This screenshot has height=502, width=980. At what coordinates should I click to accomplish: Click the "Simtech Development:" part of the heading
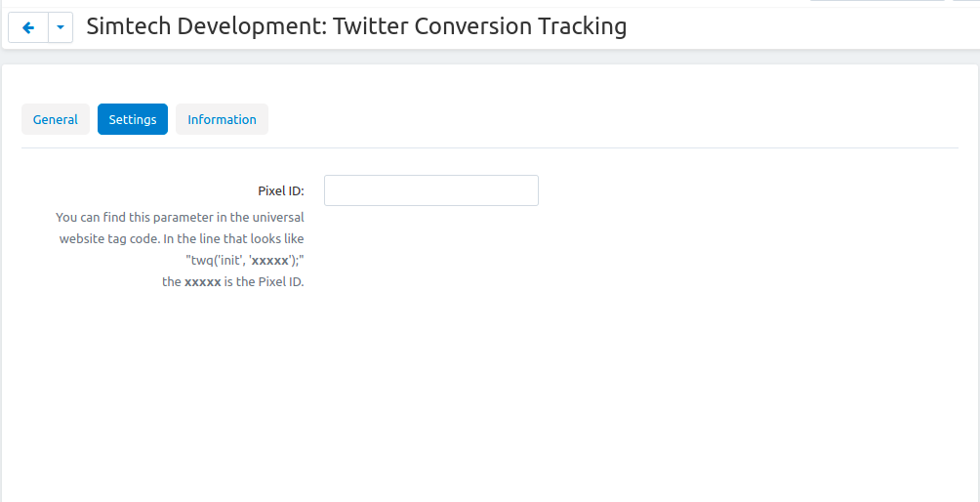click(206, 26)
